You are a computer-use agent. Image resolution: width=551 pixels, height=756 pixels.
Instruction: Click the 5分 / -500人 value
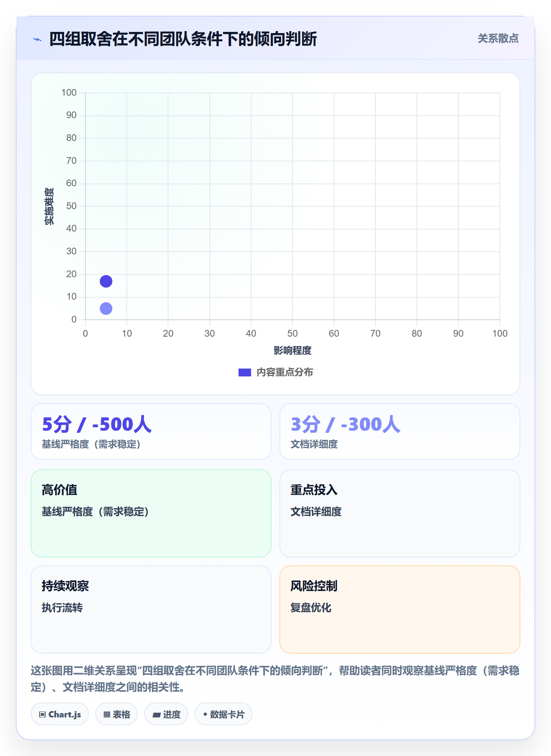click(x=97, y=424)
